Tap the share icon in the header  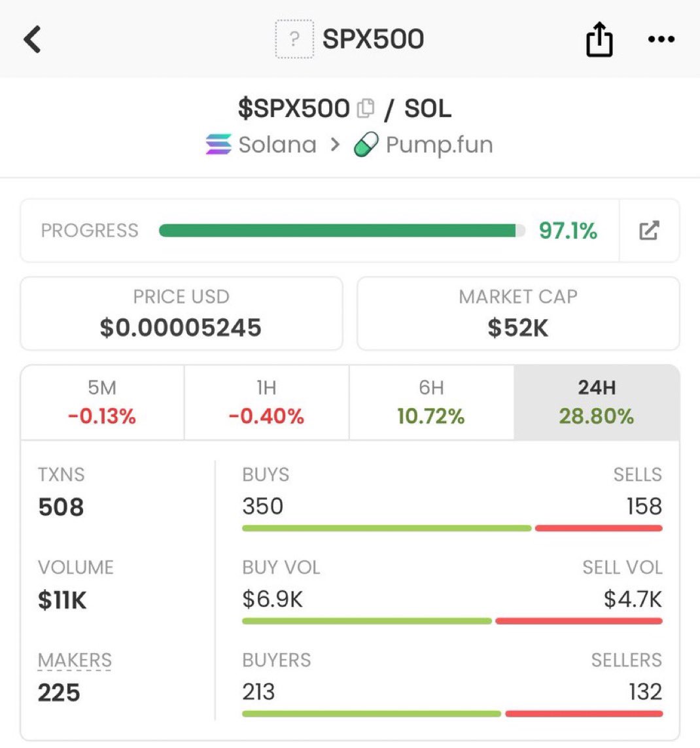[x=599, y=39]
